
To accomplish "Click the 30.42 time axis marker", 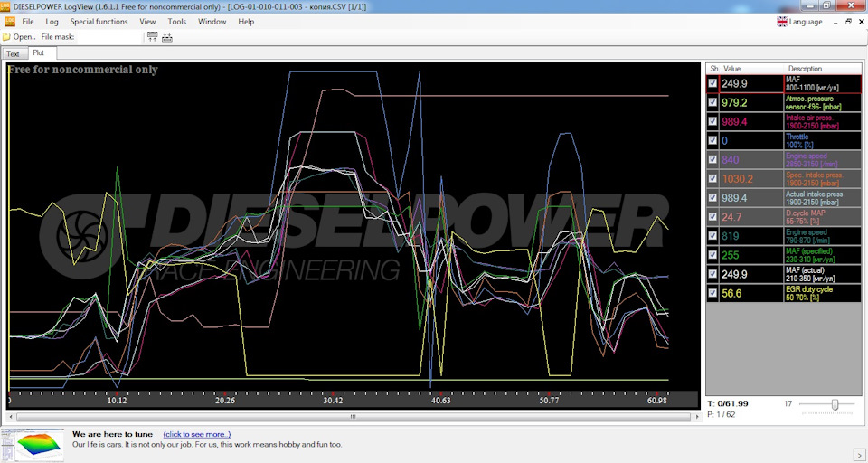I will pyautogui.click(x=333, y=401).
